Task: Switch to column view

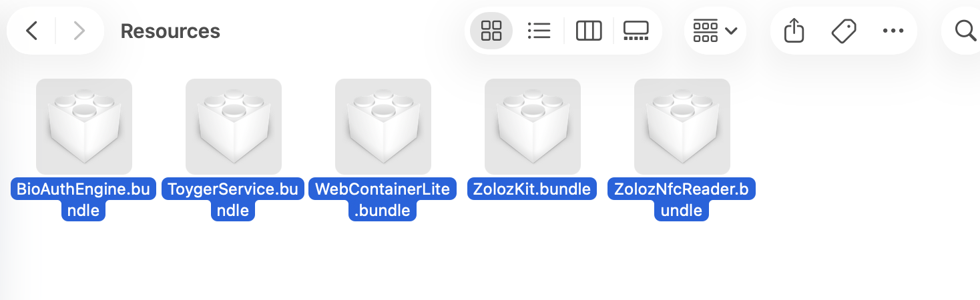Action: 588,31
